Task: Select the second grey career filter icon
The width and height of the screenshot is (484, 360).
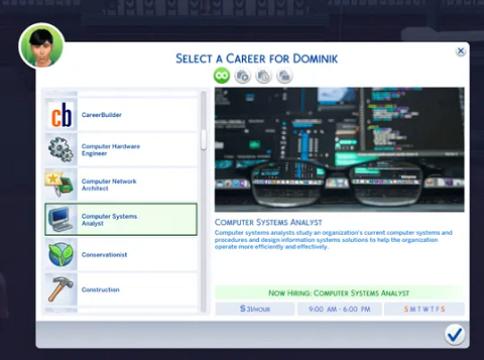Action: (243, 76)
